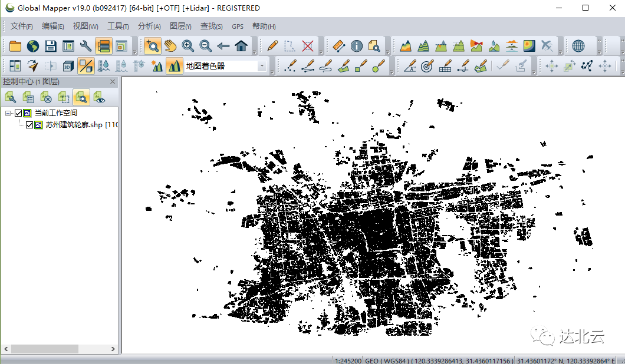Expand file toolbar overflow options arrow
Viewport: 625px width, 364px height.
coord(134,52)
